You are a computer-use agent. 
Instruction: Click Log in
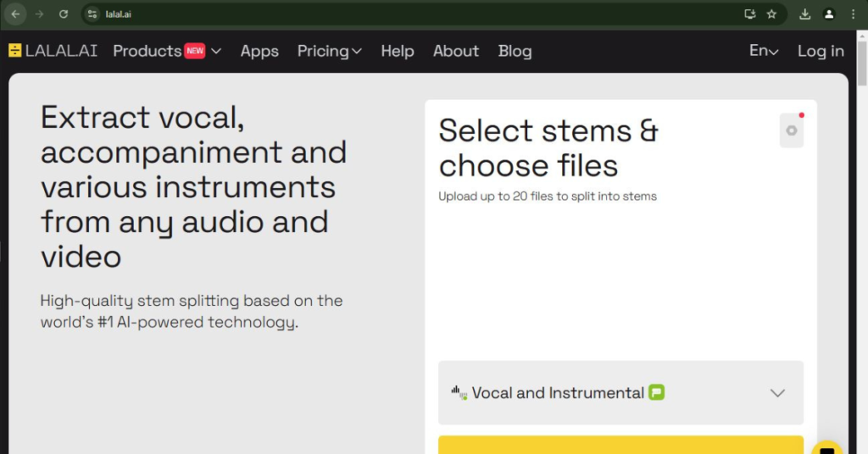tap(821, 51)
